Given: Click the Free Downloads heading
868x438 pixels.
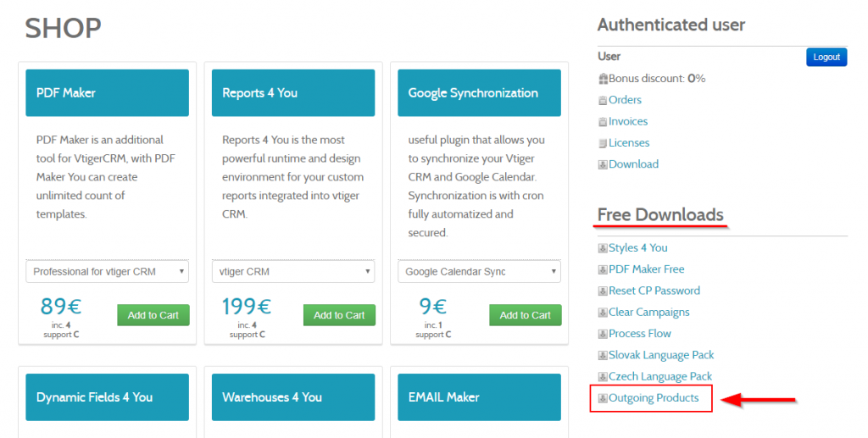Looking at the screenshot, I should [x=660, y=214].
